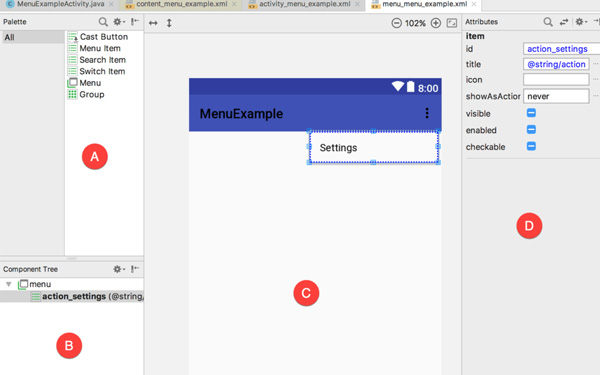Search the Palette with magnifier icon
Screen dimensions: 600x375
(103, 22)
